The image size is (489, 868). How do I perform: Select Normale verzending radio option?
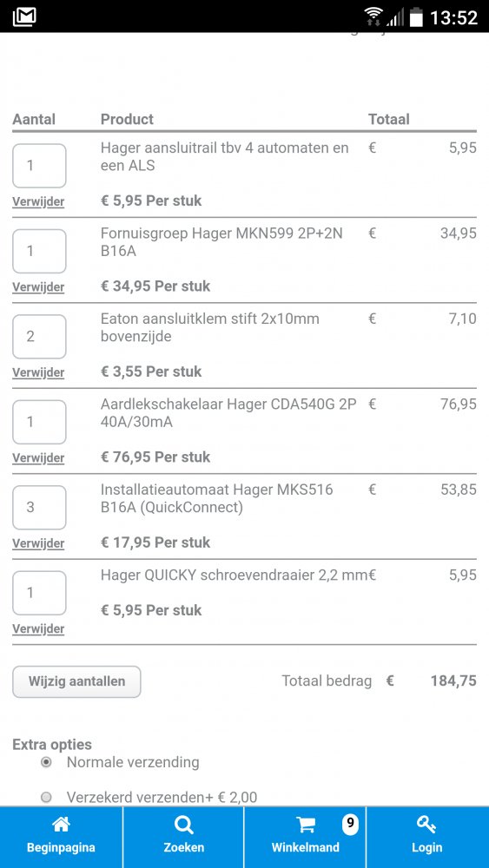[x=47, y=762]
